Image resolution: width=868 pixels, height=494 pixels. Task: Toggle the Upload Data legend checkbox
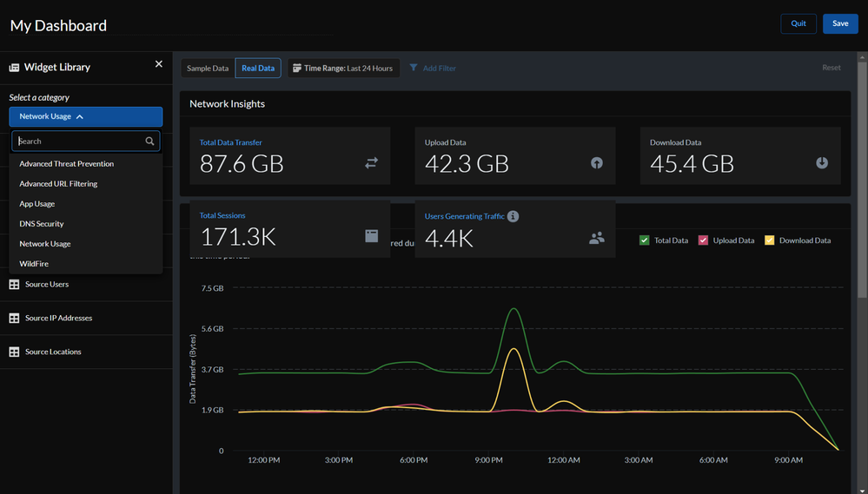pyautogui.click(x=703, y=240)
